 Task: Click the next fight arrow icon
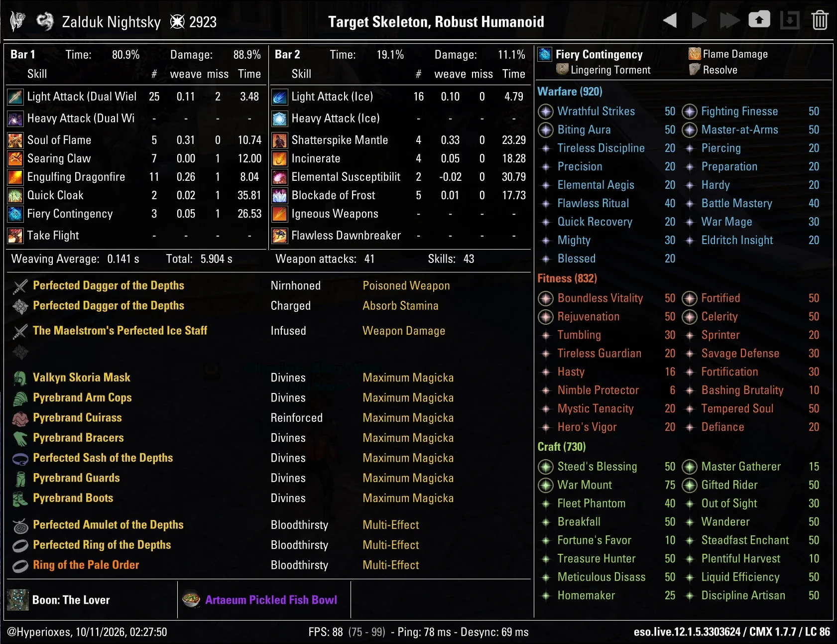[x=700, y=21]
